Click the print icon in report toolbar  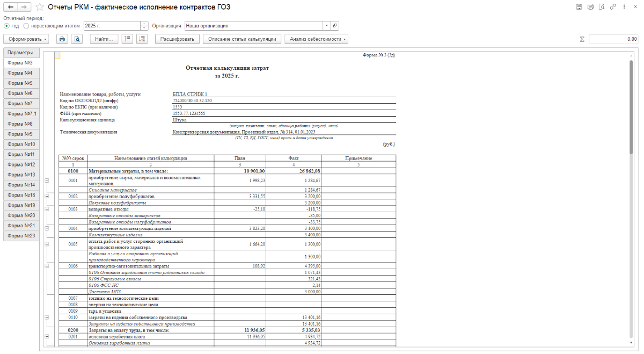pos(62,39)
